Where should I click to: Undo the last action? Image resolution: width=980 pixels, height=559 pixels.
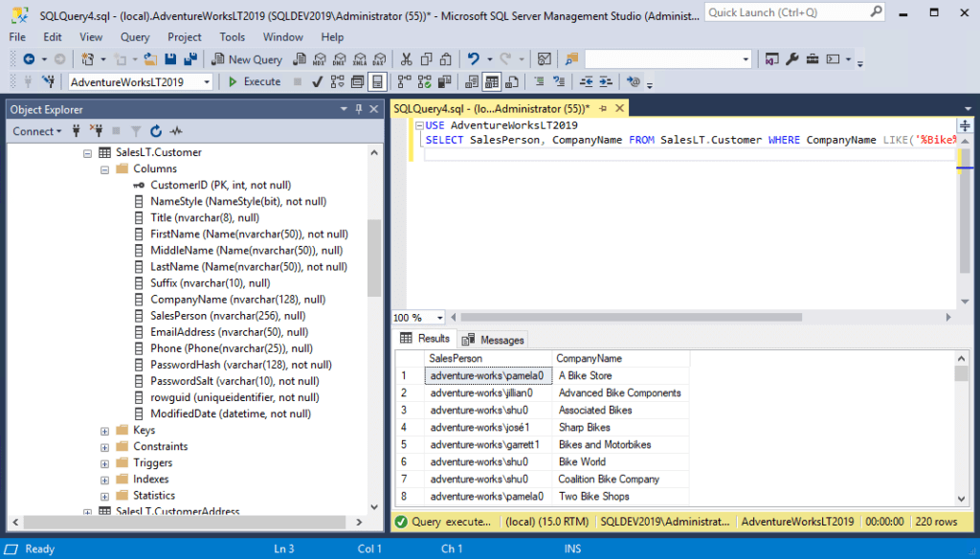click(x=473, y=59)
